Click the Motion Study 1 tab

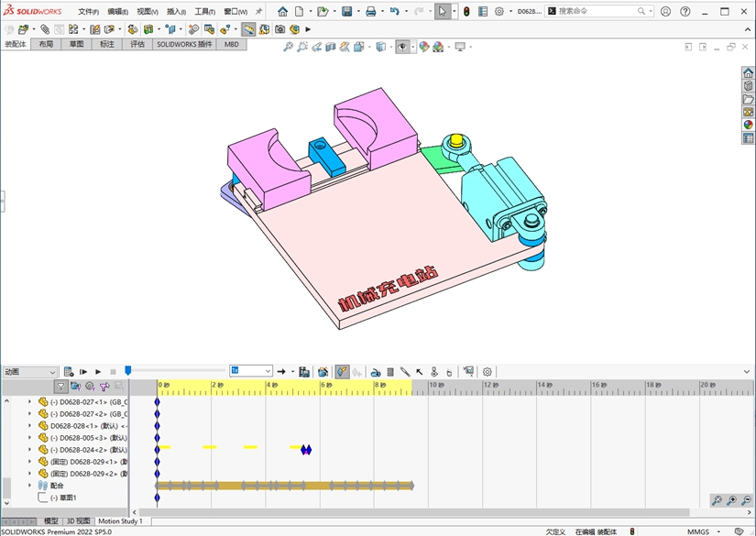click(x=120, y=521)
